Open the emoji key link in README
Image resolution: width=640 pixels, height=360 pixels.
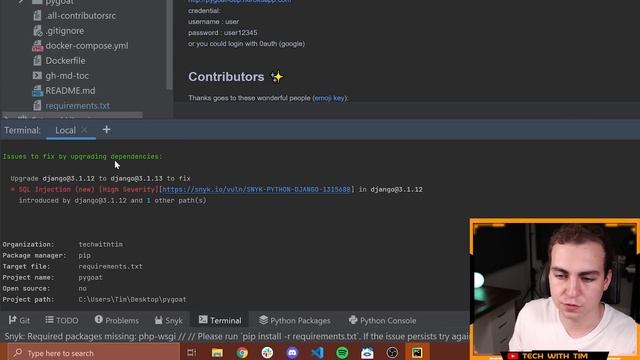point(329,98)
